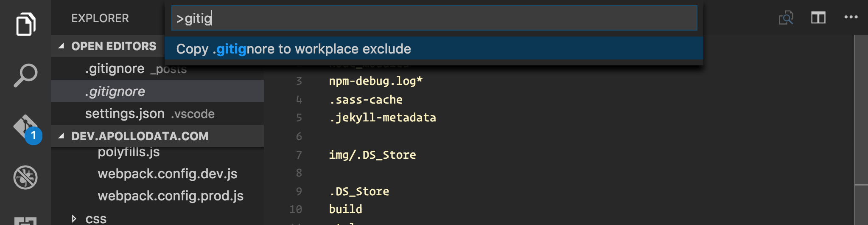The width and height of the screenshot is (868, 225).
Task: Split the editor with split icon
Action: (818, 18)
